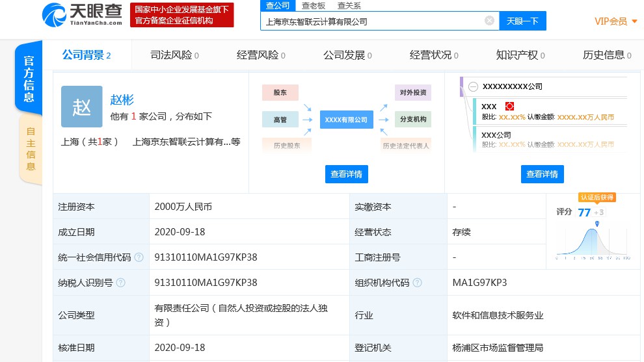Click the 成立日期 value 2020-09-18
This screenshot has width=644, height=362.
(x=180, y=232)
